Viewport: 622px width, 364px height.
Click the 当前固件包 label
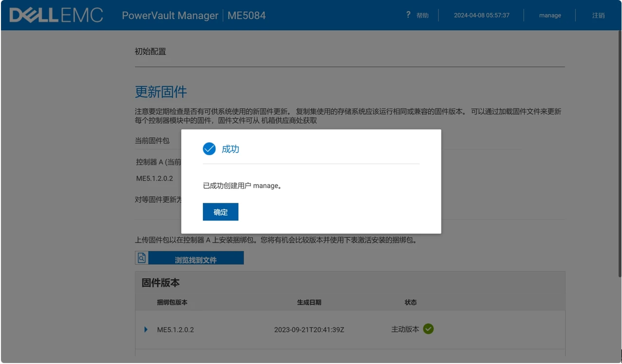pyautogui.click(x=152, y=140)
